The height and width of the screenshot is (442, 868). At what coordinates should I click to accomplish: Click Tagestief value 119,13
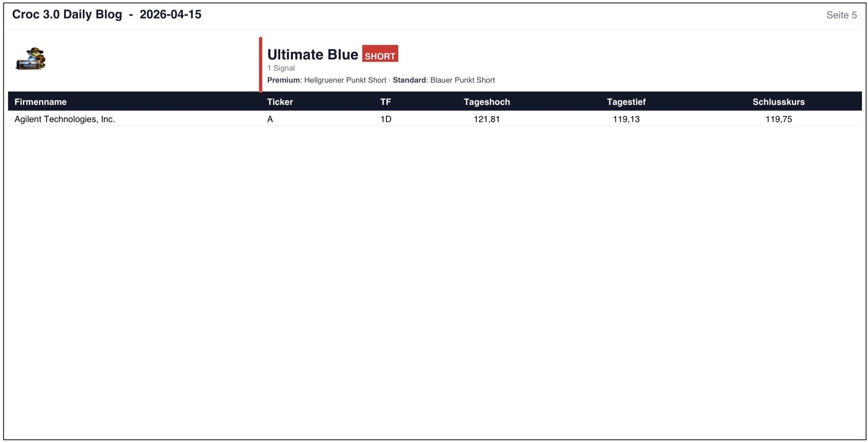point(626,119)
